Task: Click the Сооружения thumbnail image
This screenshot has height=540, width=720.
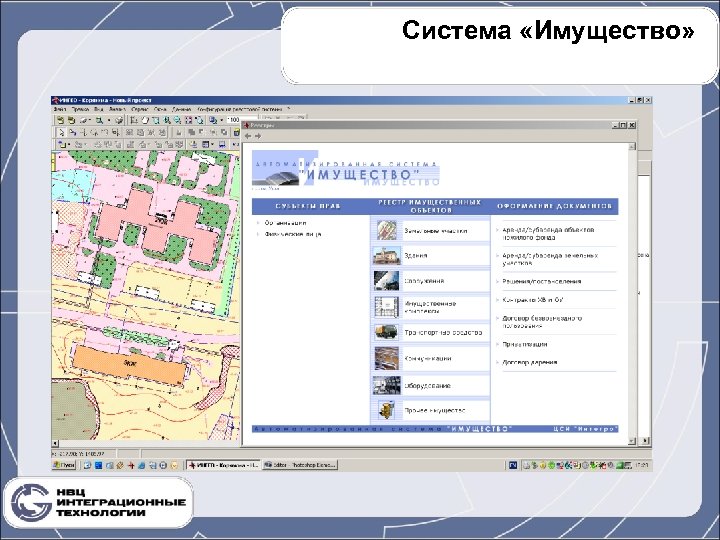Action: pos(386,281)
